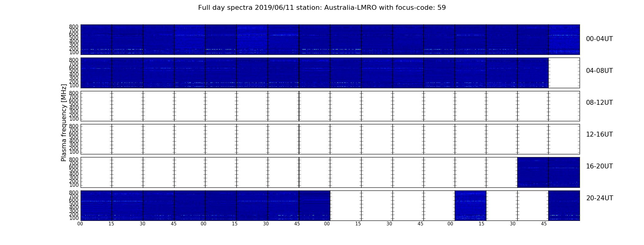Click the '16-20UT' row label
Viewport: 644px width, 245px height.
click(599, 166)
